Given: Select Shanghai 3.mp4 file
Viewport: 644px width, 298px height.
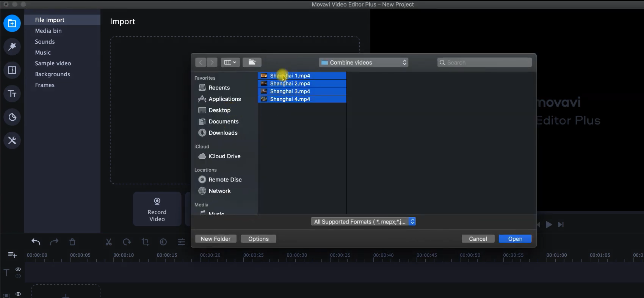Looking at the screenshot, I should (x=302, y=91).
